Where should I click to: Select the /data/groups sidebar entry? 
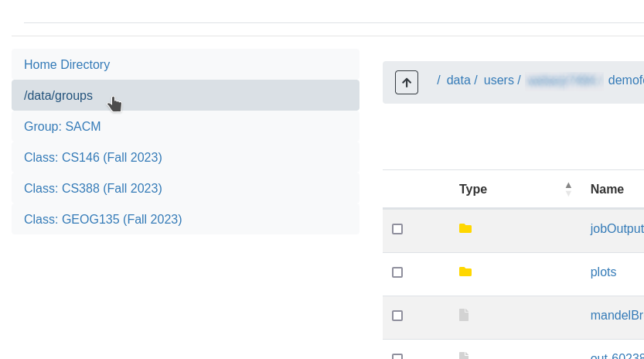tap(59, 96)
